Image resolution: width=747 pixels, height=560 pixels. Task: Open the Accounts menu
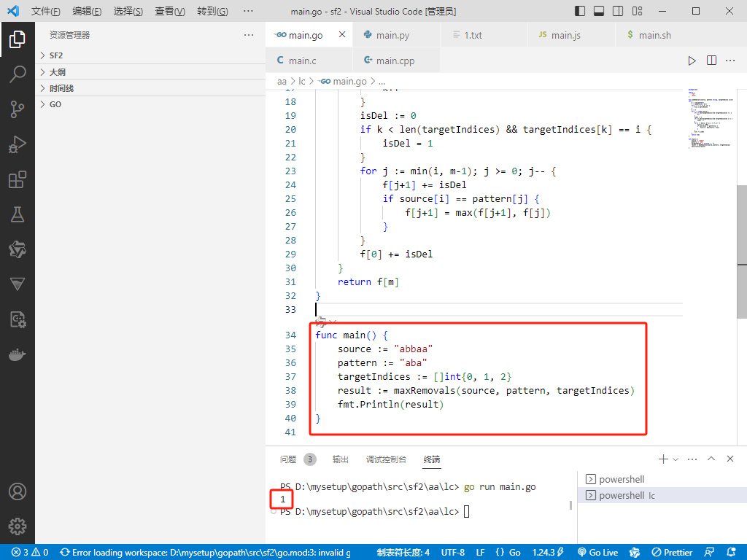click(x=18, y=491)
